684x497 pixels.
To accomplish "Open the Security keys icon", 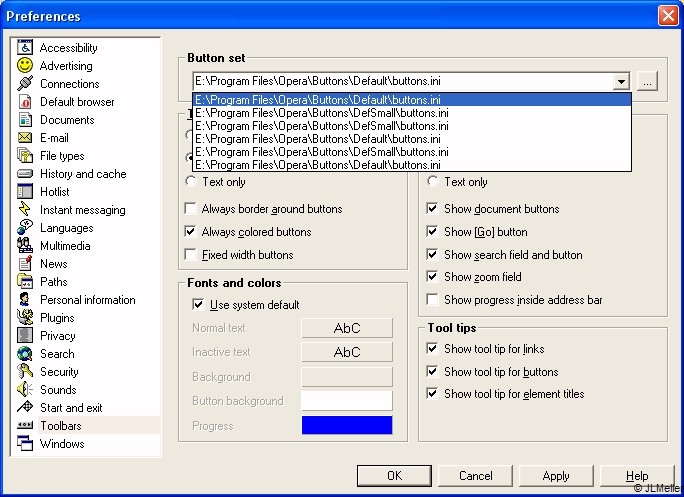I will pos(25,371).
